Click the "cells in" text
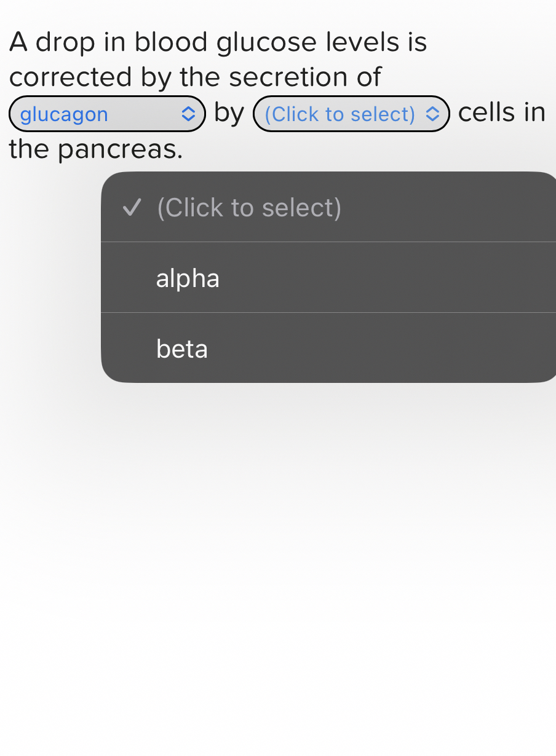The width and height of the screenshot is (556, 756). pos(502,112)
